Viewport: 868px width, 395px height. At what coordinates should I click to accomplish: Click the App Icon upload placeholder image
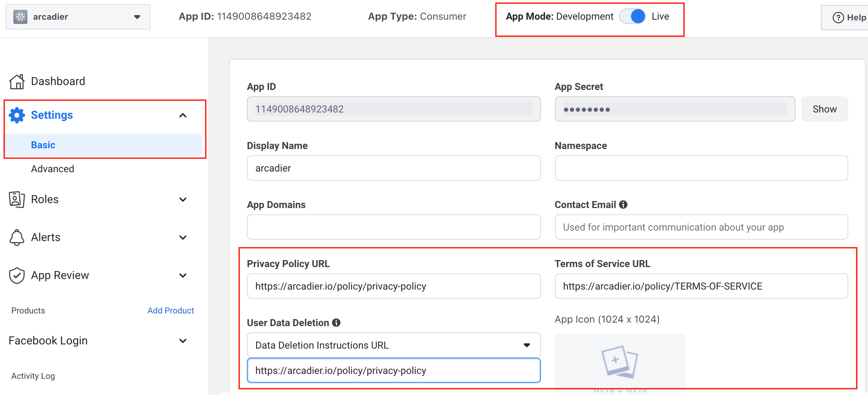tap(620, 363)
